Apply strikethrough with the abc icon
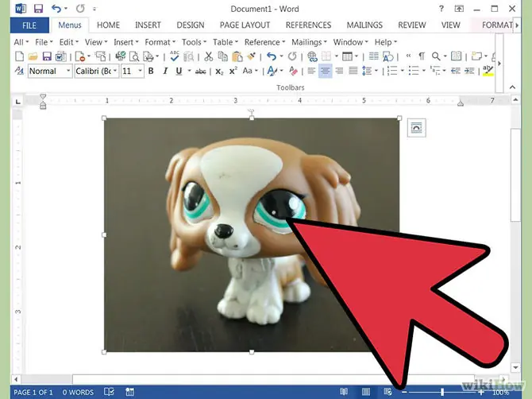This screenshot has height=399, width=532. 201,72
